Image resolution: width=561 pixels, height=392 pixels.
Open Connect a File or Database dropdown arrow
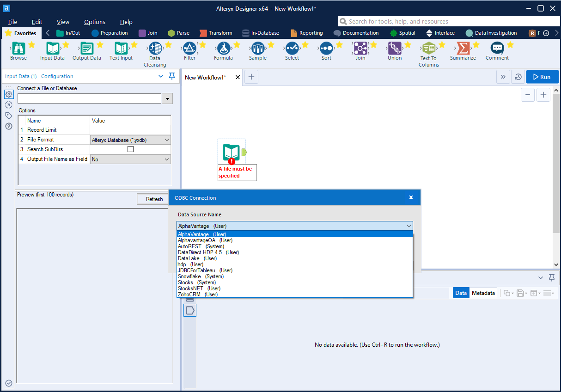(x=167, y=98)
